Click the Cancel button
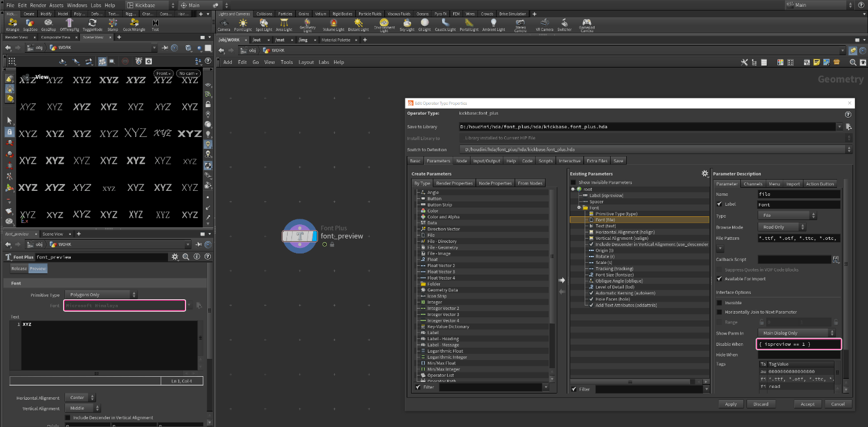The image size is (868, 427). tap(838, 404)
